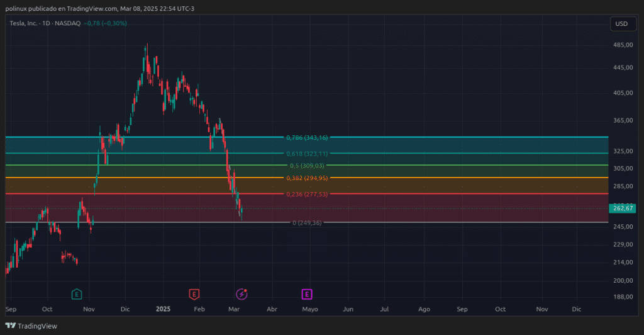Click the Nov label between Oct and Dic 2024
This screenshot has height=335, width=644.
89,309
